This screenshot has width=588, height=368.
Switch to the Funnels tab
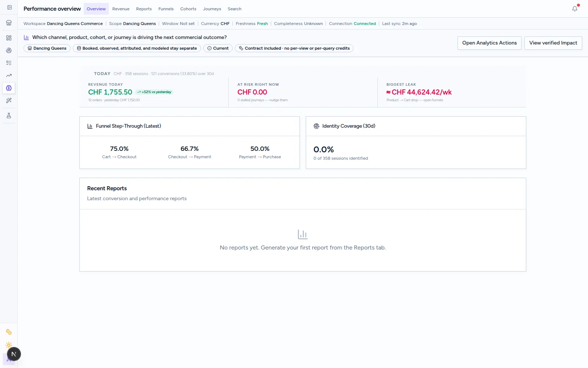tap(166, 9)
